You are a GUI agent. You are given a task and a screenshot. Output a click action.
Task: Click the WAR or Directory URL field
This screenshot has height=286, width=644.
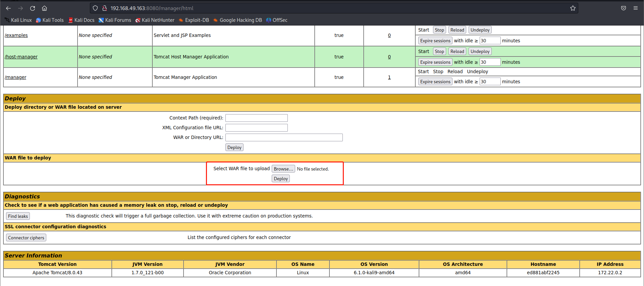click(x=284, y=137)
